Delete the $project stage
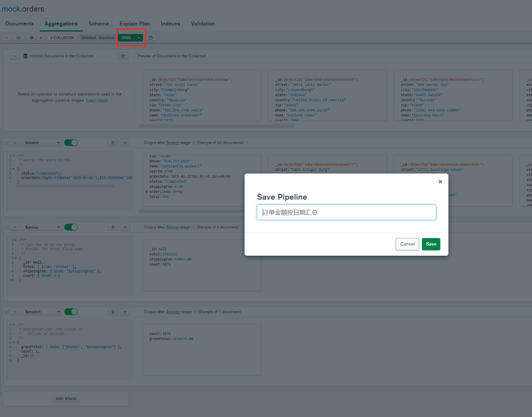532x417 pixels. coord(113,312)
